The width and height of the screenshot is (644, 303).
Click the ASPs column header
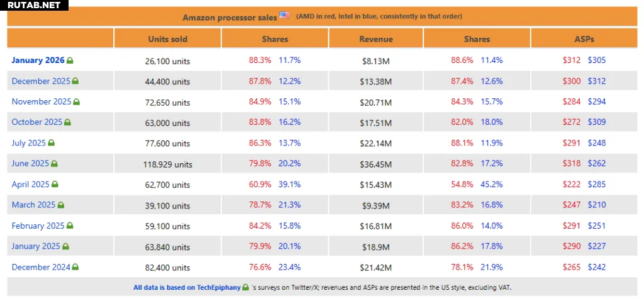(x=584, y=39)
